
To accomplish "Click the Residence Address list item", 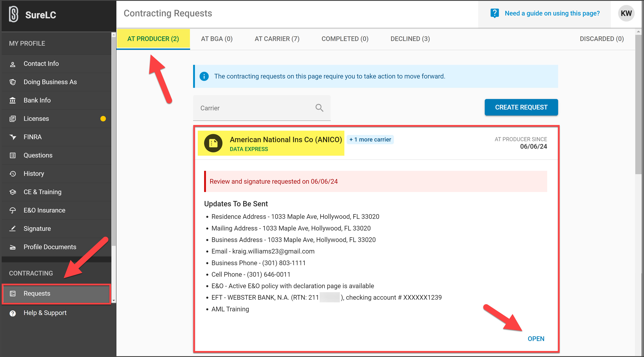I will 295,217.
